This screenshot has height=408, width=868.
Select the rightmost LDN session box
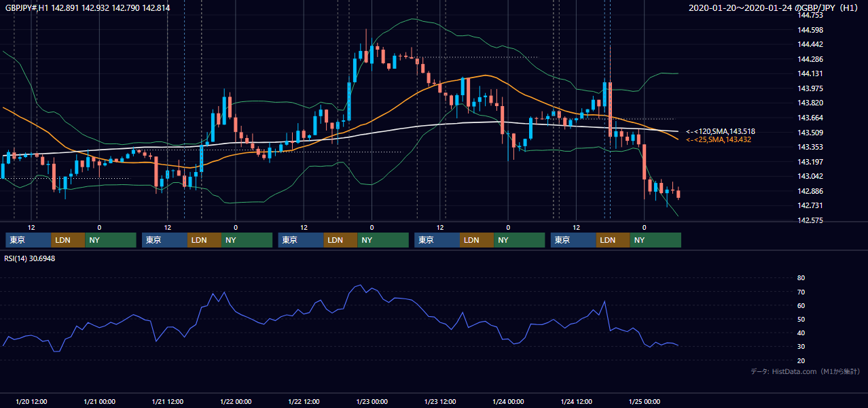[614, 240]
